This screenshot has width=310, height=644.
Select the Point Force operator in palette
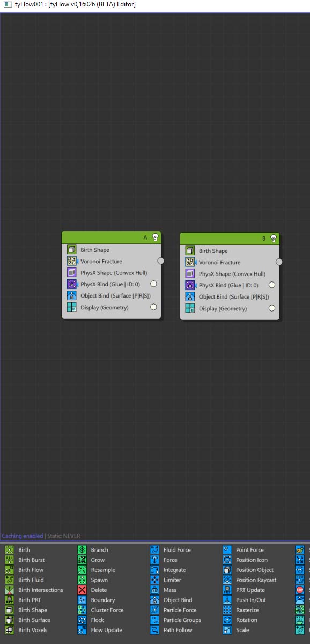(x=243, y=550)
